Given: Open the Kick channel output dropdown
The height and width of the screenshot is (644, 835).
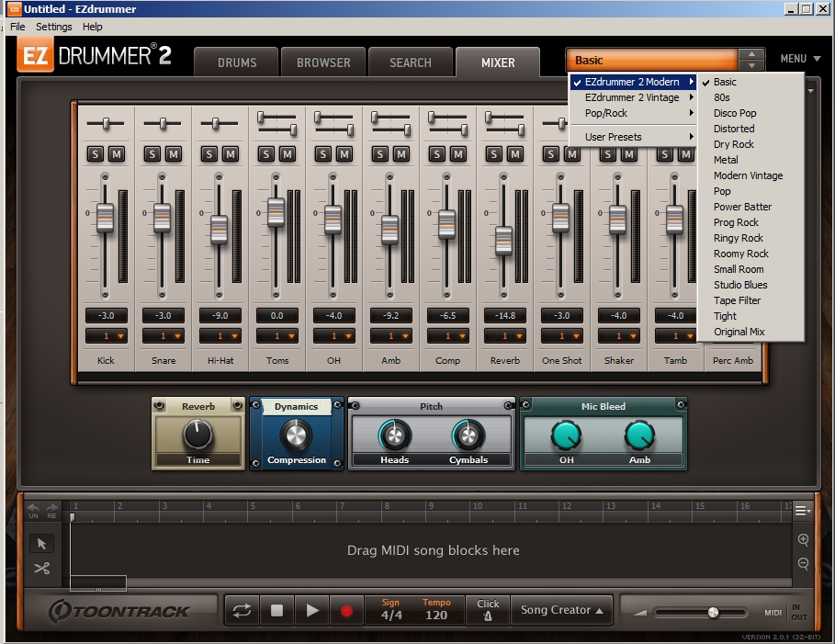Looking at the screenshot, I should (x=106, y=336).
